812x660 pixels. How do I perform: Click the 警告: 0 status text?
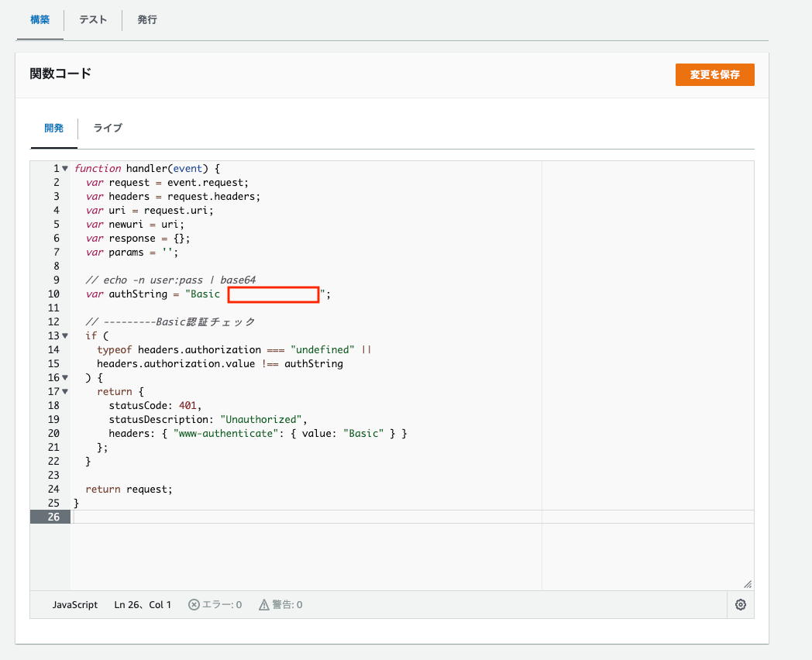(287, 604)
